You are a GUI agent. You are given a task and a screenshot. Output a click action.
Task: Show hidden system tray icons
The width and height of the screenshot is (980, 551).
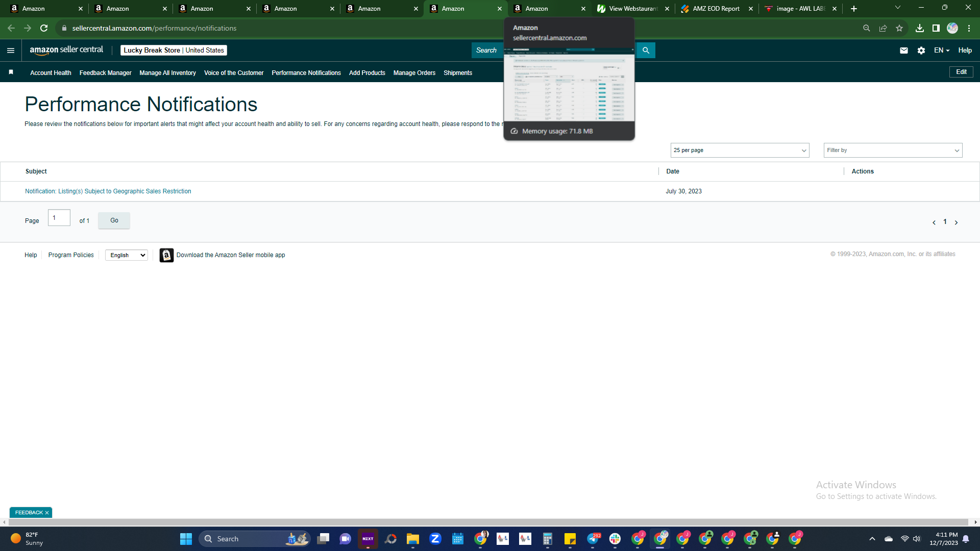tap(872, 539)
